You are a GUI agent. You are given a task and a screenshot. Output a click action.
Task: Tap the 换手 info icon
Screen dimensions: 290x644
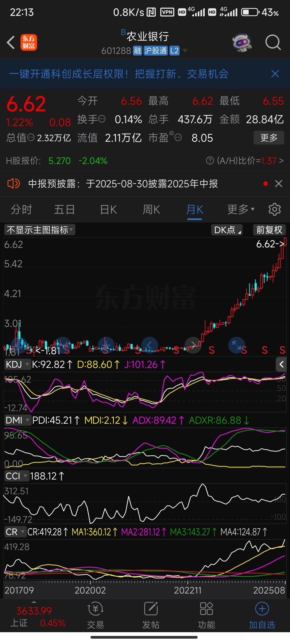point(102,119)
